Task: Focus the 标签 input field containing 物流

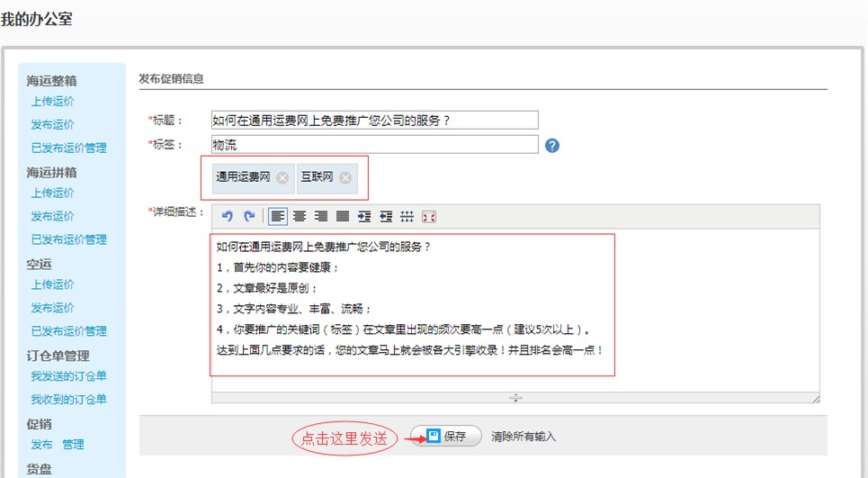Action: tap(375, 145)
